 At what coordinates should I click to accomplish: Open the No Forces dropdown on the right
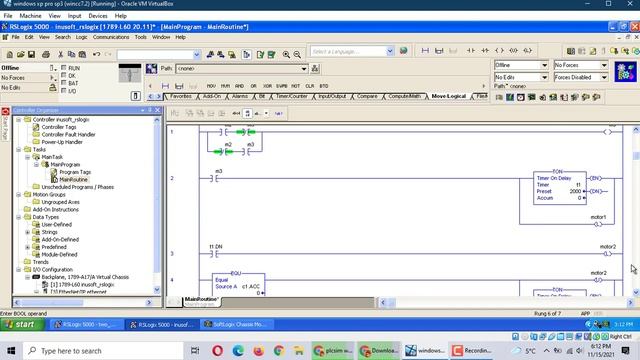(604, 65)
